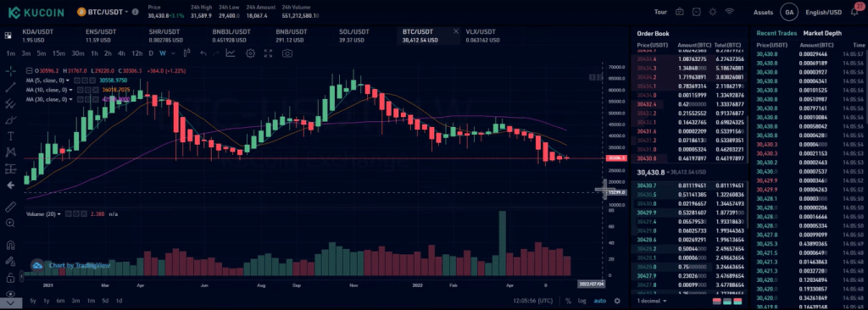Screen dimensions: 868x310
Task: Open the Assets menu
Action: pos(764,12)
